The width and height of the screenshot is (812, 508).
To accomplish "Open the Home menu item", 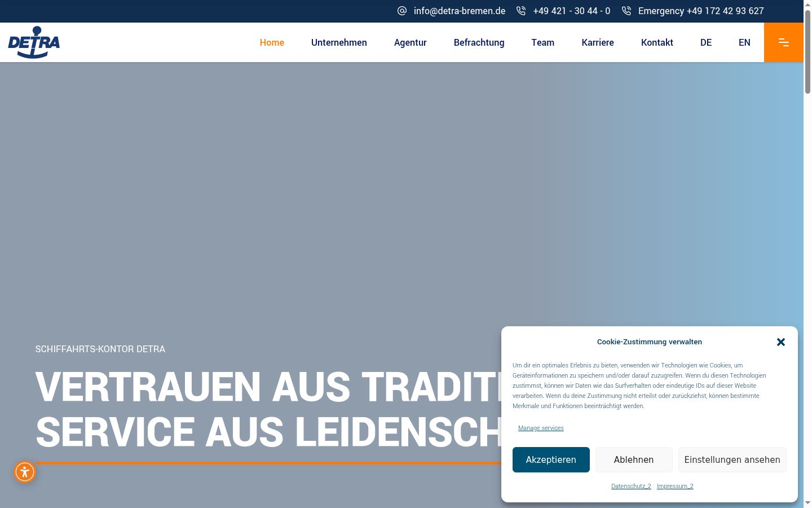I will click(272, 42).
